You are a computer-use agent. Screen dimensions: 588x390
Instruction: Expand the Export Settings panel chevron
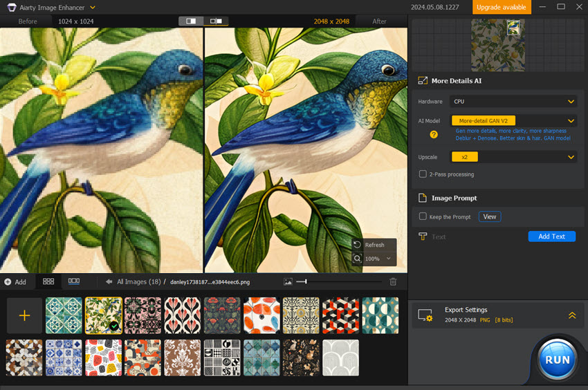pyautogui.click(x=572, y=315)
